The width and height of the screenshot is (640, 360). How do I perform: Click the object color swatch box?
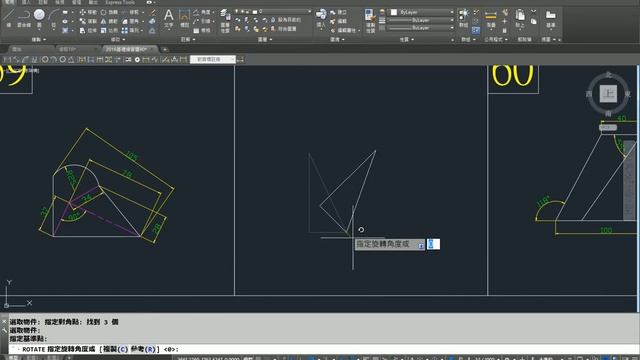[x=393, y=12]
